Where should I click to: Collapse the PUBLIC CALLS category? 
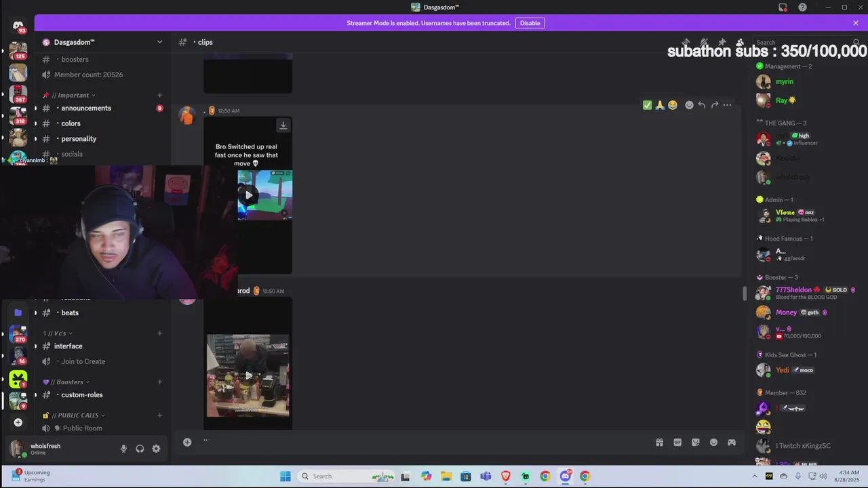pyautogui.click(x=74, y=415)
